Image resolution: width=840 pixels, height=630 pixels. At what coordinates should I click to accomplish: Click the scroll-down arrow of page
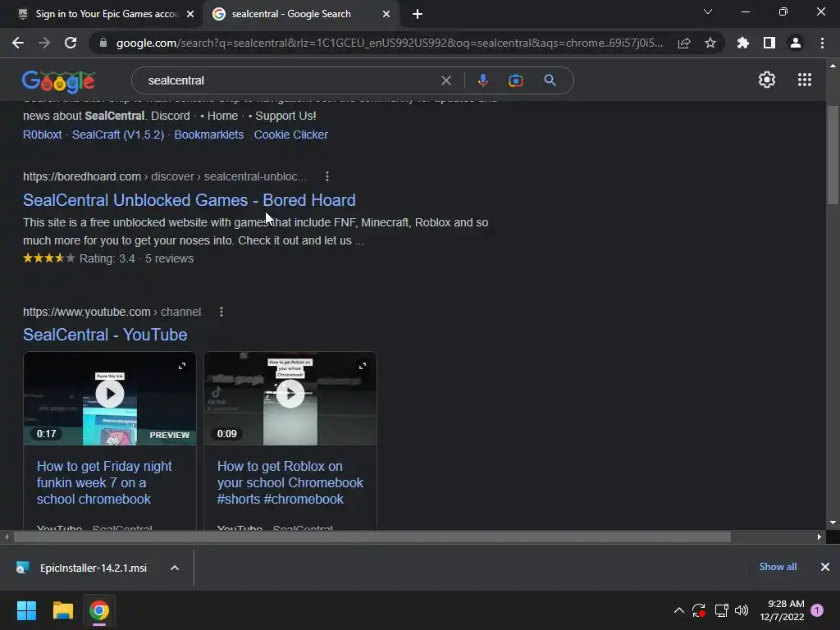click(x=833, y=523)
